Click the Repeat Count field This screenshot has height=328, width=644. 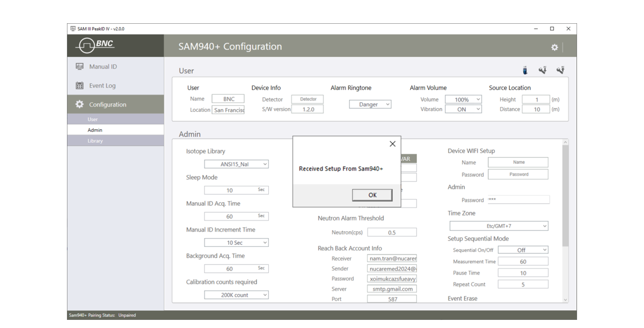[523, 284]
